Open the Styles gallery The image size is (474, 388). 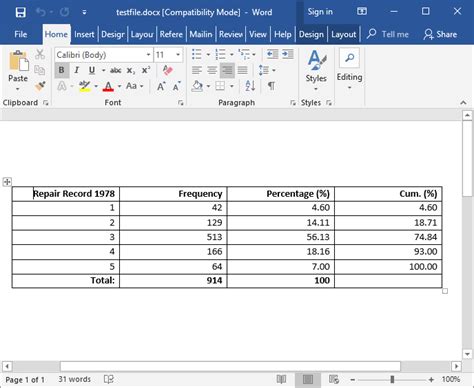click(316, 70)
